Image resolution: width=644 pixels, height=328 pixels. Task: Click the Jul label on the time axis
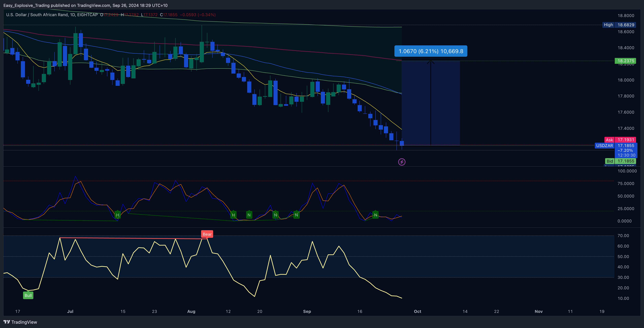(70, 311)
